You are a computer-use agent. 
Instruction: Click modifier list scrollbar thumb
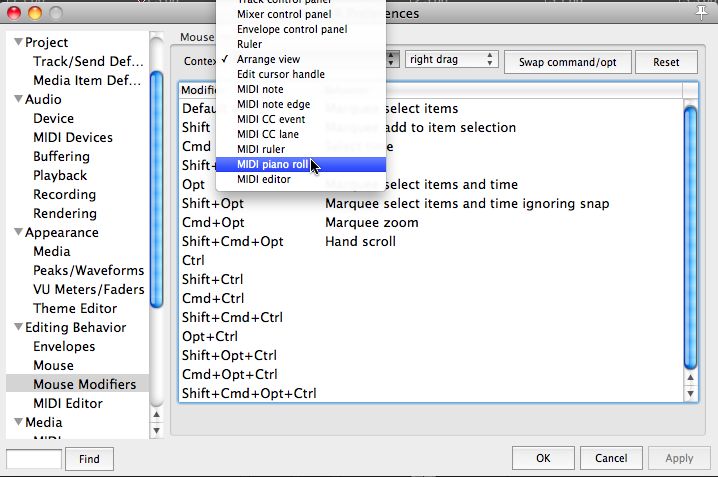(690, 237)
